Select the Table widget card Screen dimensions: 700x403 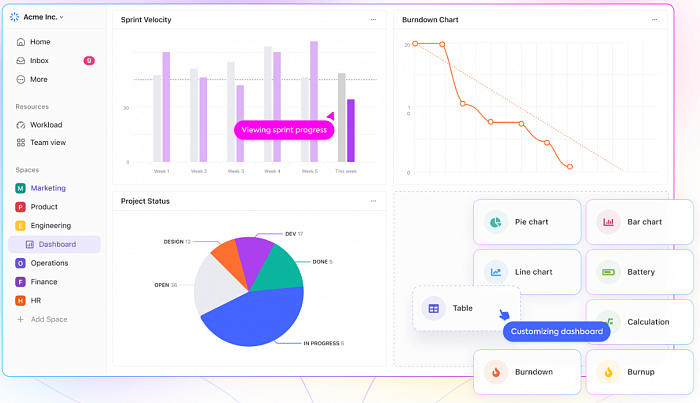467,308
